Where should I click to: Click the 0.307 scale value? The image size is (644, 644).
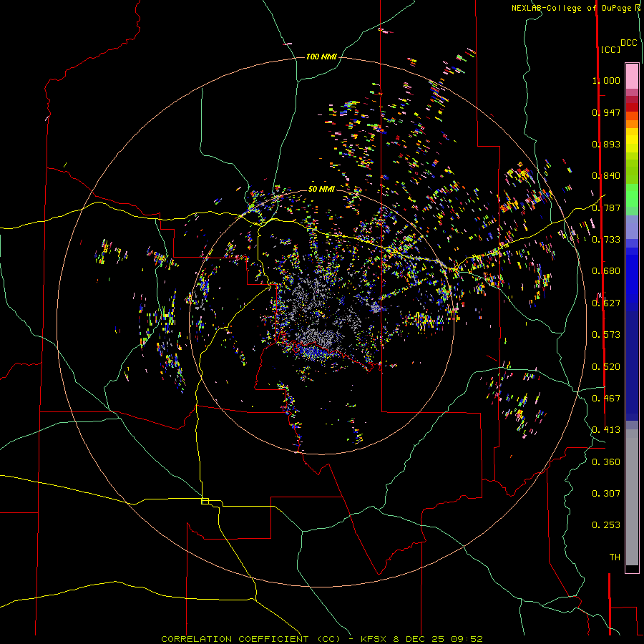click(606, 494)
